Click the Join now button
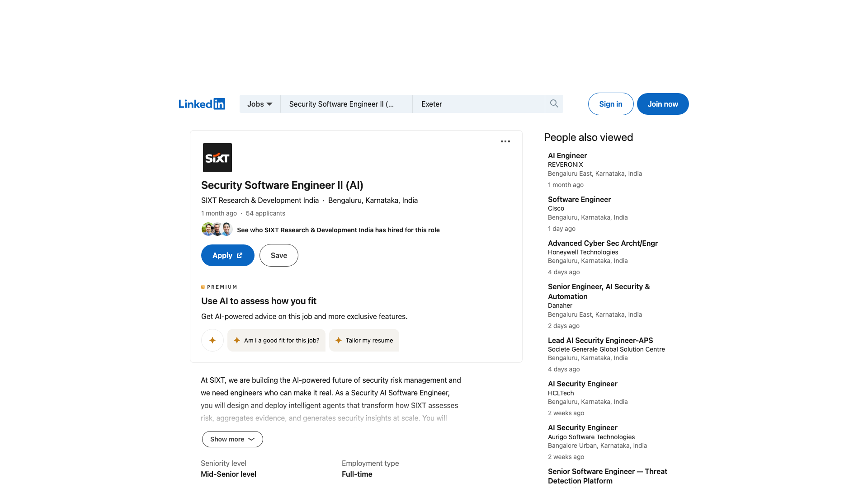868x488 pixels. 663,104
